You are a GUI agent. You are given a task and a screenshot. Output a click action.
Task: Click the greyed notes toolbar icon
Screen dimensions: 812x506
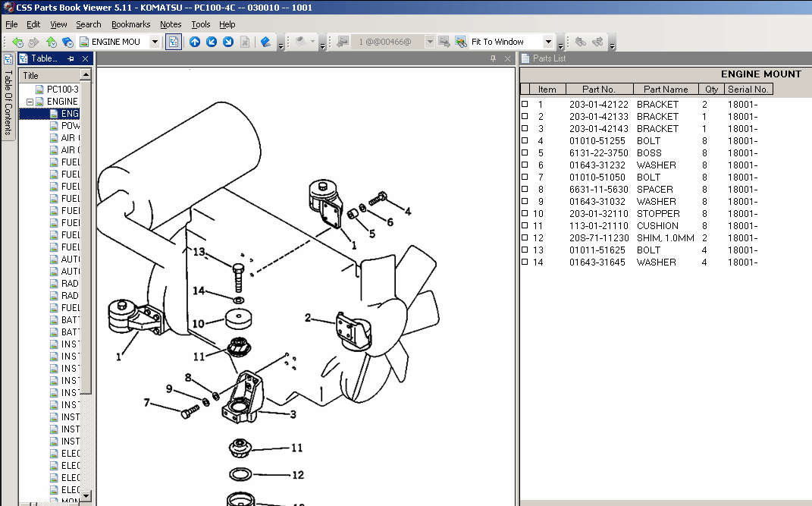point(301,42)
